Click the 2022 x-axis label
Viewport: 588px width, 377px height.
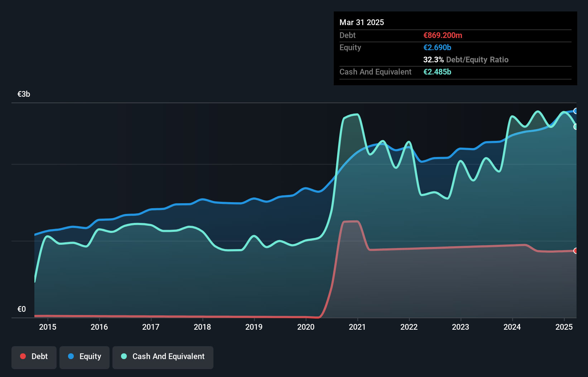pyautogui.click(x=409, y=327)
